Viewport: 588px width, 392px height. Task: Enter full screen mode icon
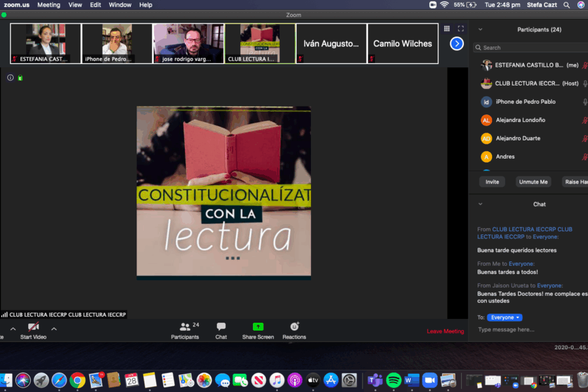pos(461,29)
